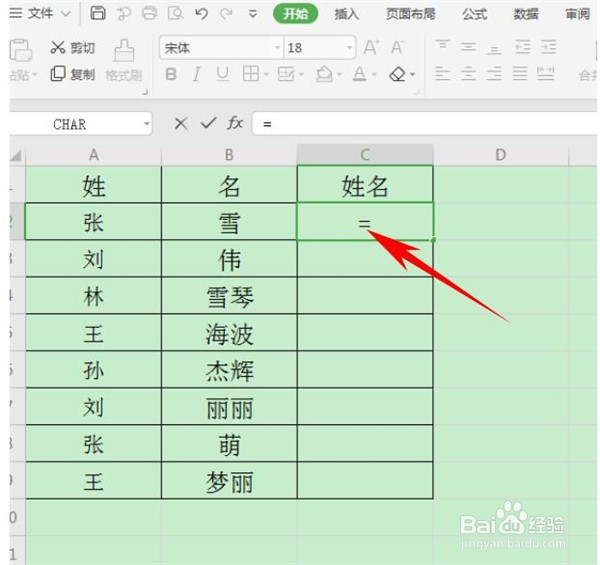Viewport: 600px width, 565px height.
Task: Align text left
Action: [442, 73]
